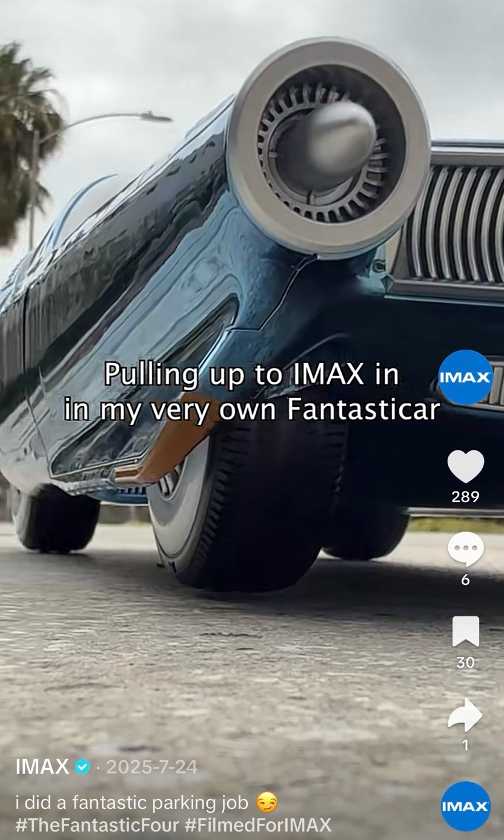Screen dimensions: 504x840
Task: Open IMAX username in caption
Action: tap(42, 767)
